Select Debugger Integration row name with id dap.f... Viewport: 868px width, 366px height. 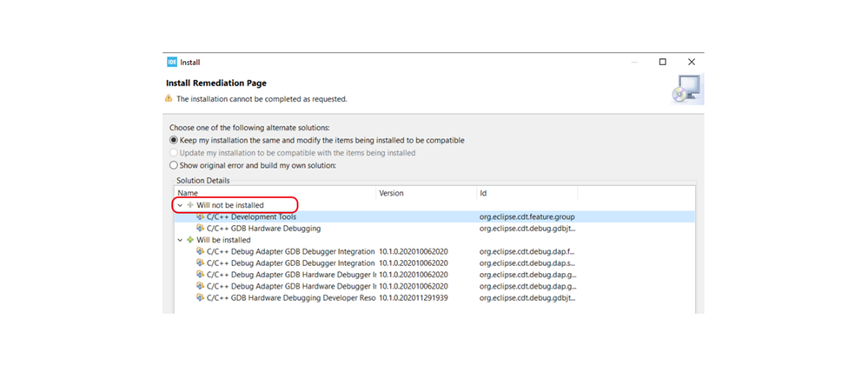[291, 251]
